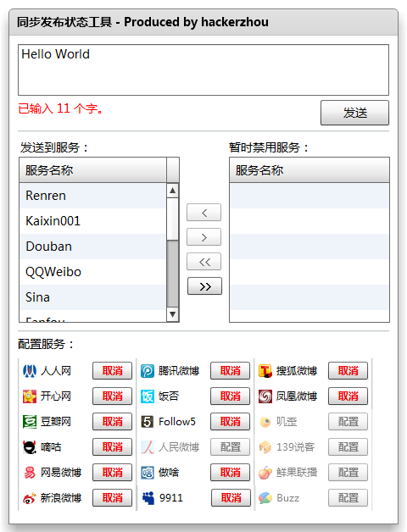Click the Tencent Weibo (腾讯微博) icon

pyautogui.click(x=148, y=371)
